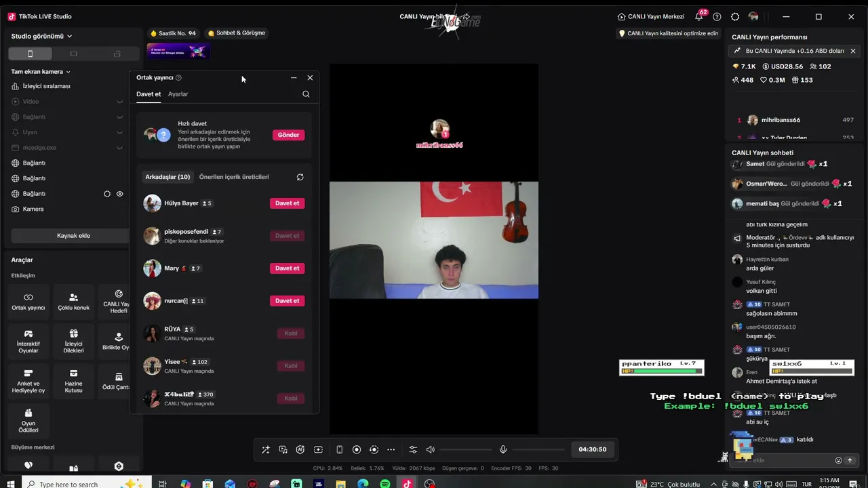Open the Ortak yayıncı co-host tool

coord(28,302)
